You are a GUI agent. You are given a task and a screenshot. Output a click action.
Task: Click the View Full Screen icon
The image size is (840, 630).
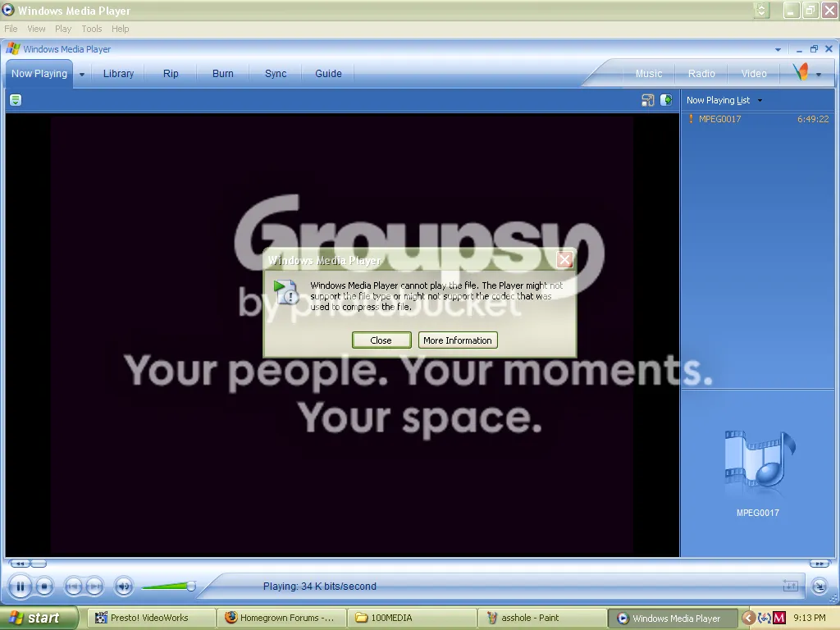[648, 100]
